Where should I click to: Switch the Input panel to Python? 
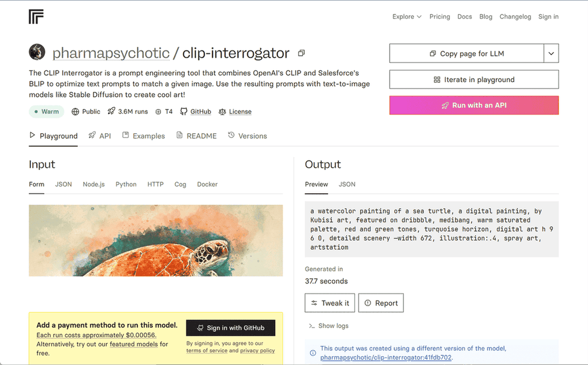click(126, 184)
